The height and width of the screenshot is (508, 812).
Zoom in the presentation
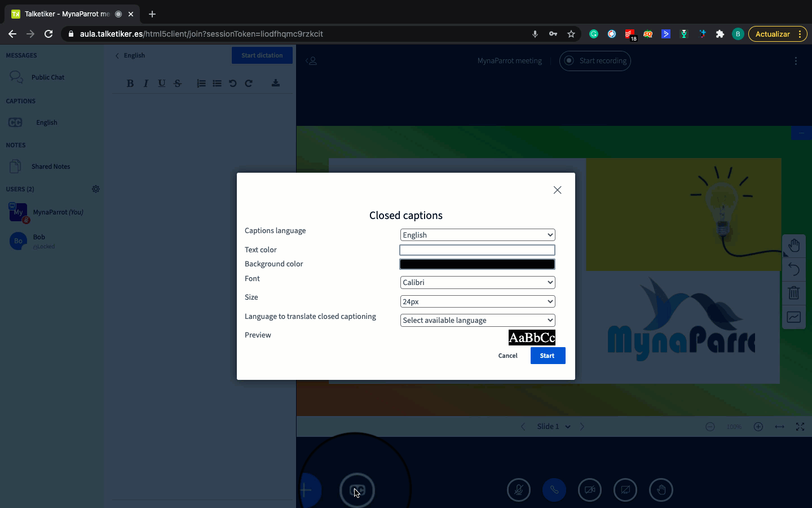click(x=758, y=427)
